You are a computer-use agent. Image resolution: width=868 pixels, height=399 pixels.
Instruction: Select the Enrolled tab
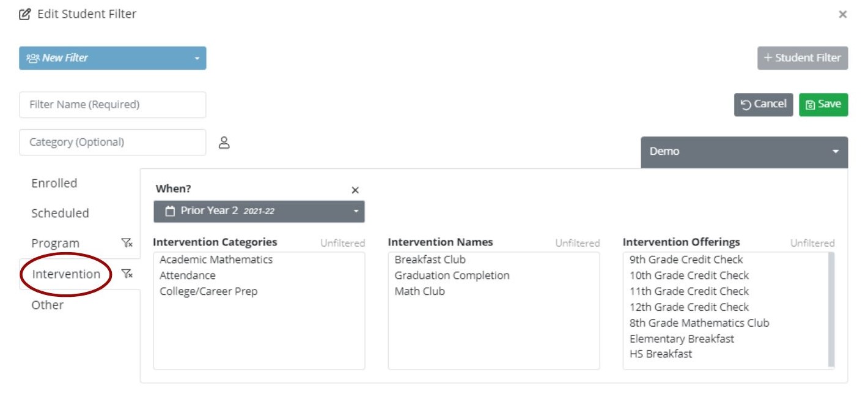coord(54,184)
